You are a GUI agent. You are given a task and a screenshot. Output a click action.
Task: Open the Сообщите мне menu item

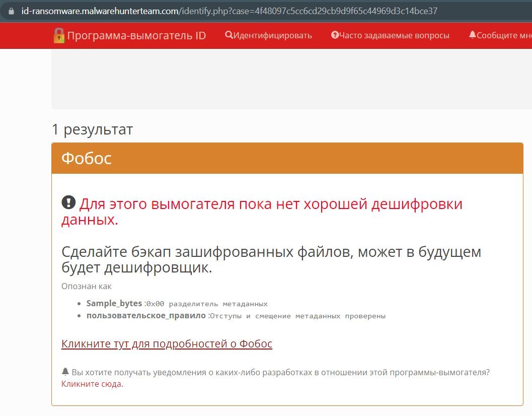coord(500,35)
